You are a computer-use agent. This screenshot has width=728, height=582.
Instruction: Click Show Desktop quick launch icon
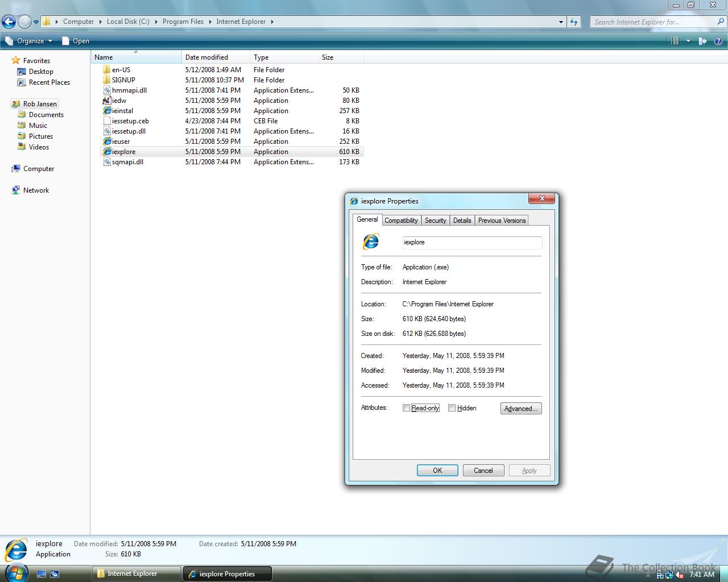pyautogui.click(x=42, y=574)
